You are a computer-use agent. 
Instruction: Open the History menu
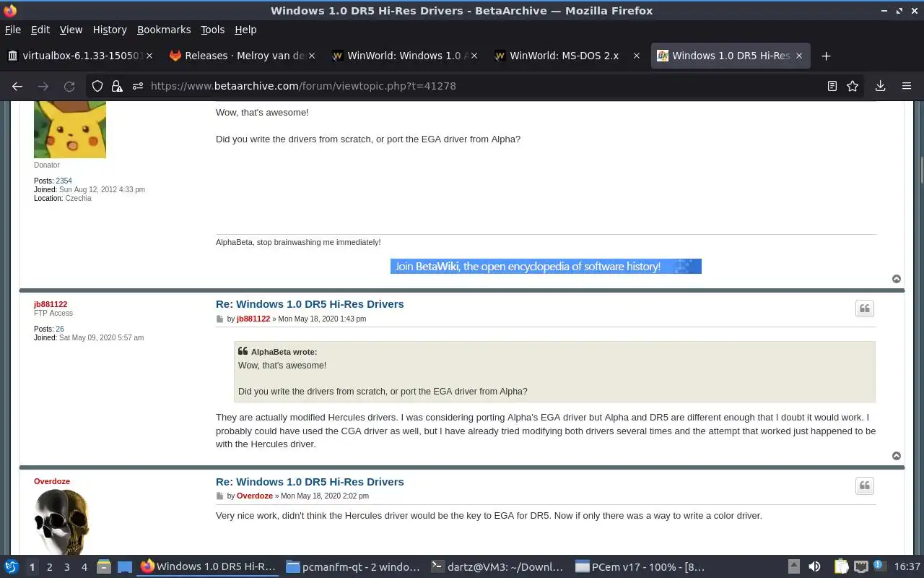click(110, 30)
